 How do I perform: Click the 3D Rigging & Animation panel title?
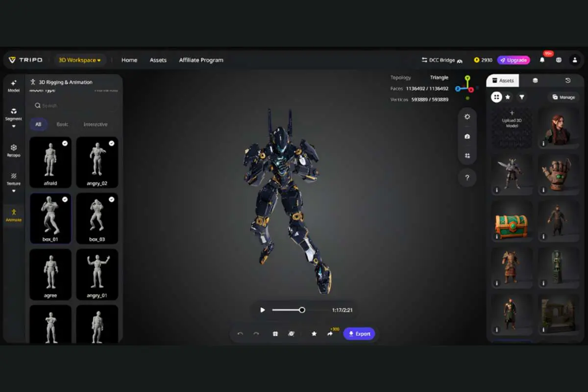66,82
